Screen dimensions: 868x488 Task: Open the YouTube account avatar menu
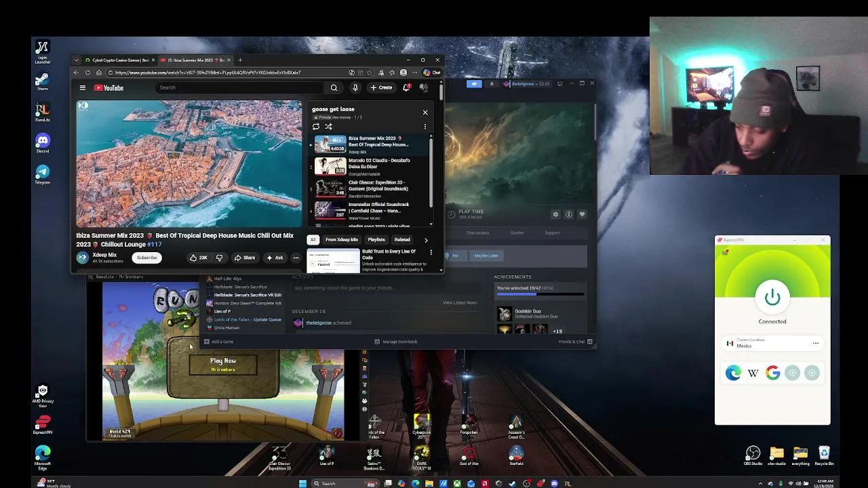tap(424, 87)
